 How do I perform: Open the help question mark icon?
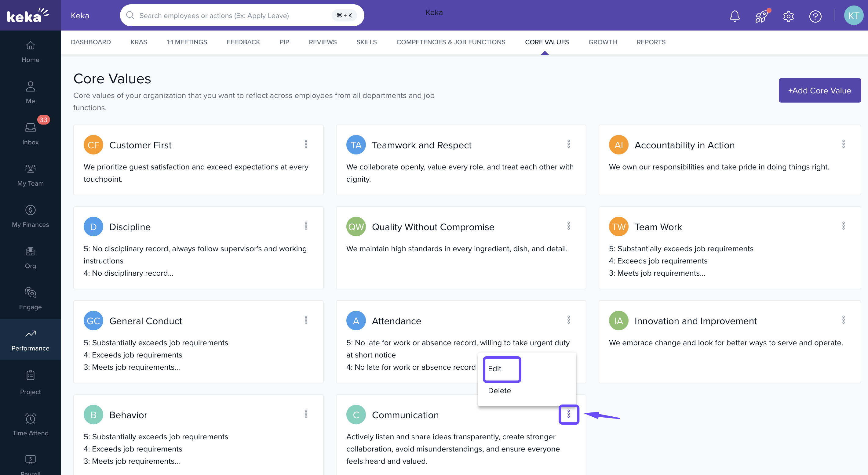[815, 16]
